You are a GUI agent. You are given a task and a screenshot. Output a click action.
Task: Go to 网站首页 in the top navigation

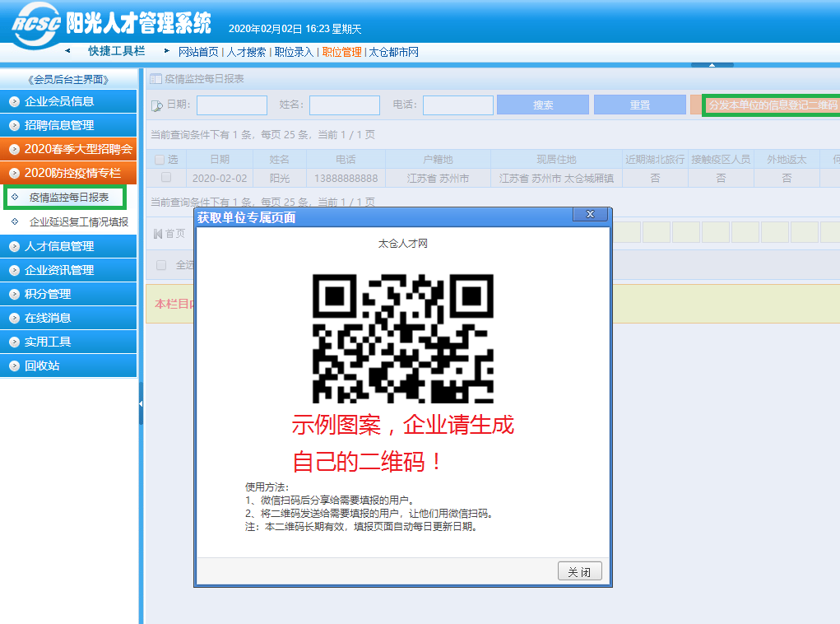(198, 52)
